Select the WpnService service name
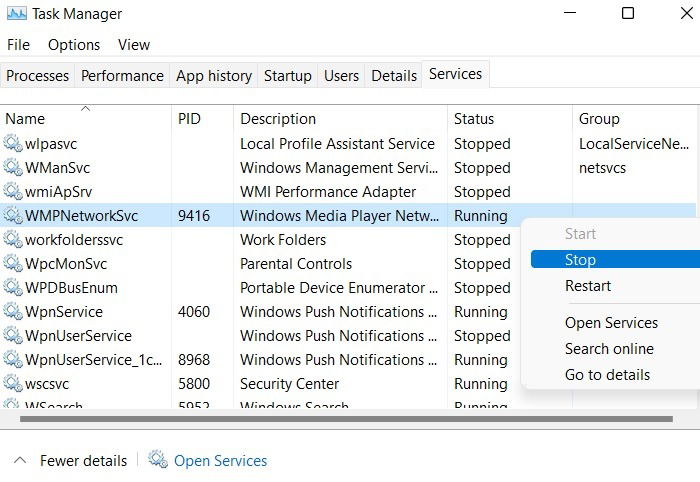The image size is (700, 482). point(64,312)
